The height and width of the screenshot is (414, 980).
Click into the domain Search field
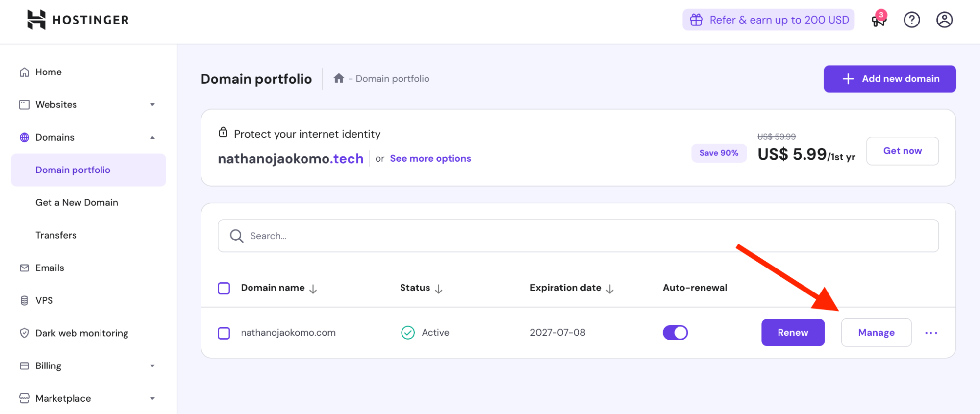578,236
